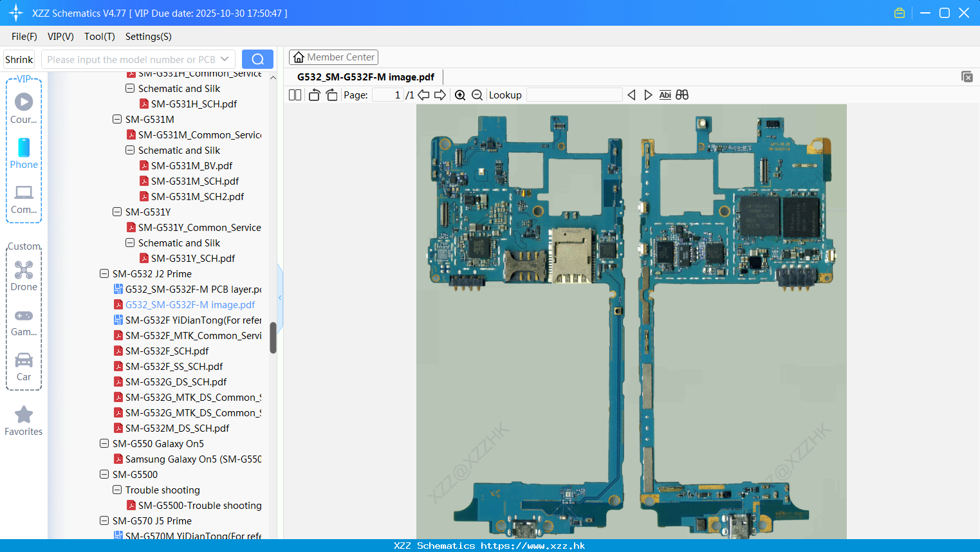Click the yellow toolbox icon in title bar
This screenshot has height=552, width=980.
point(900,13)
